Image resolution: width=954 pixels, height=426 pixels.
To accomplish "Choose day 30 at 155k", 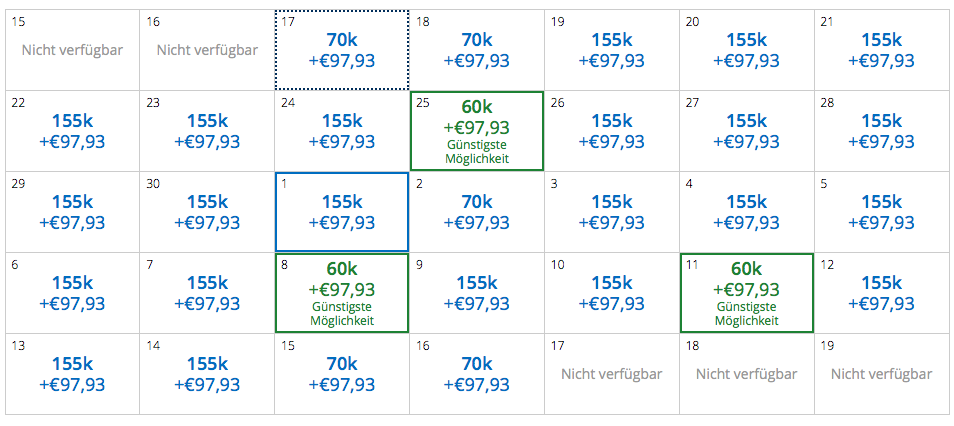I will click(x=207, y=212).
